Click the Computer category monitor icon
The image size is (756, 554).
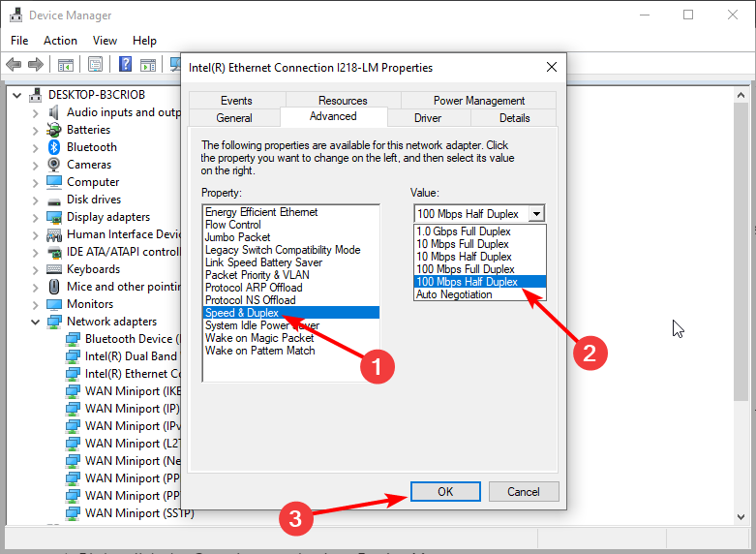click(54, 182)
